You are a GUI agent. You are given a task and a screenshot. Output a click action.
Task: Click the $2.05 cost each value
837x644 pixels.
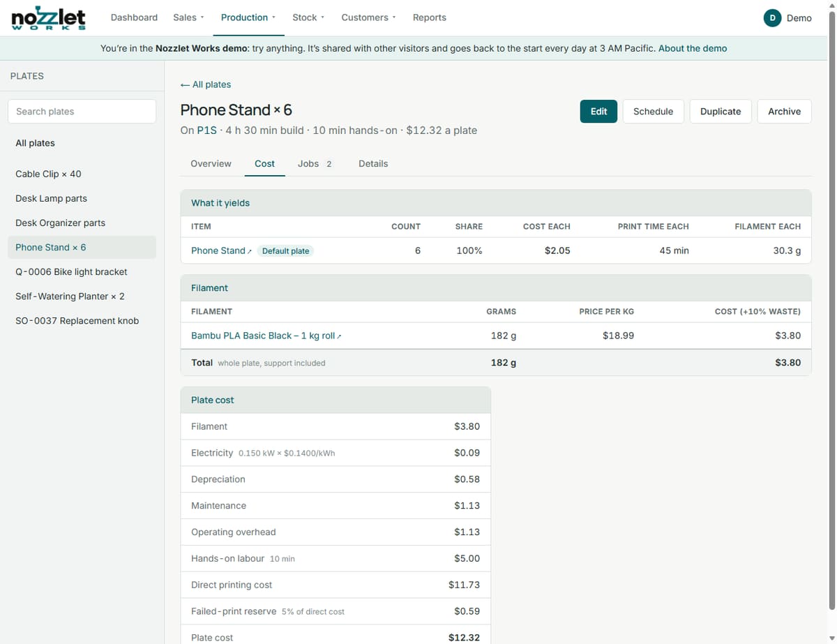point(557,250)
